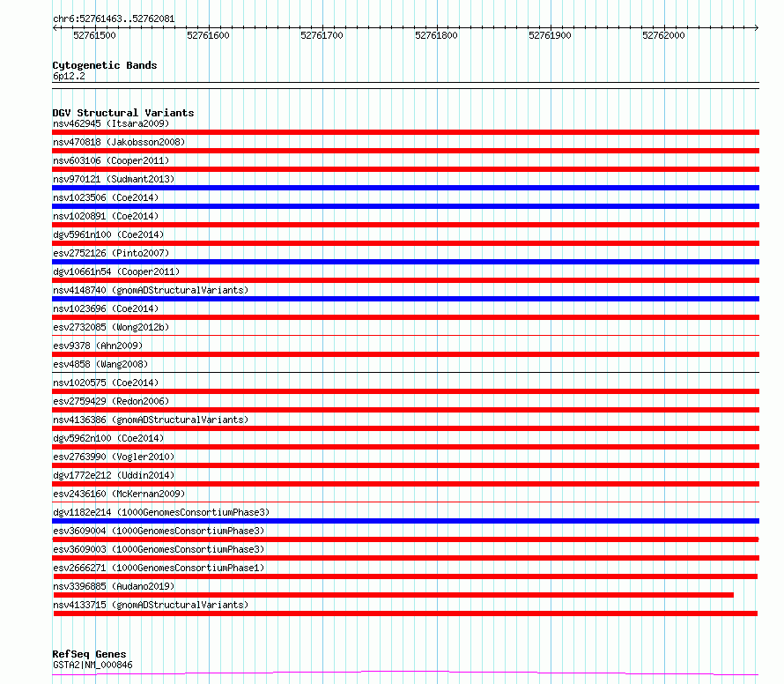Open dgv5962n100 (Coe2014) variant entry
The image size is (784, 684).
click(108, 438)
